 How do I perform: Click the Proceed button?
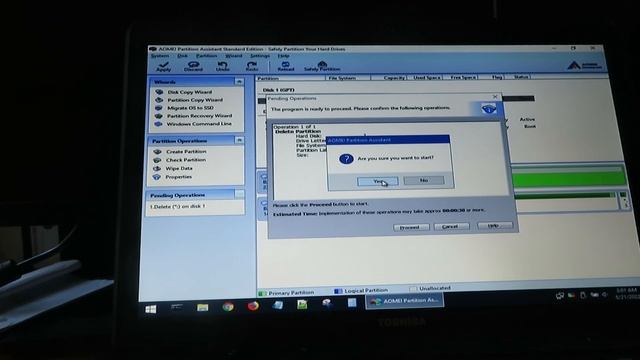(411, 227)
